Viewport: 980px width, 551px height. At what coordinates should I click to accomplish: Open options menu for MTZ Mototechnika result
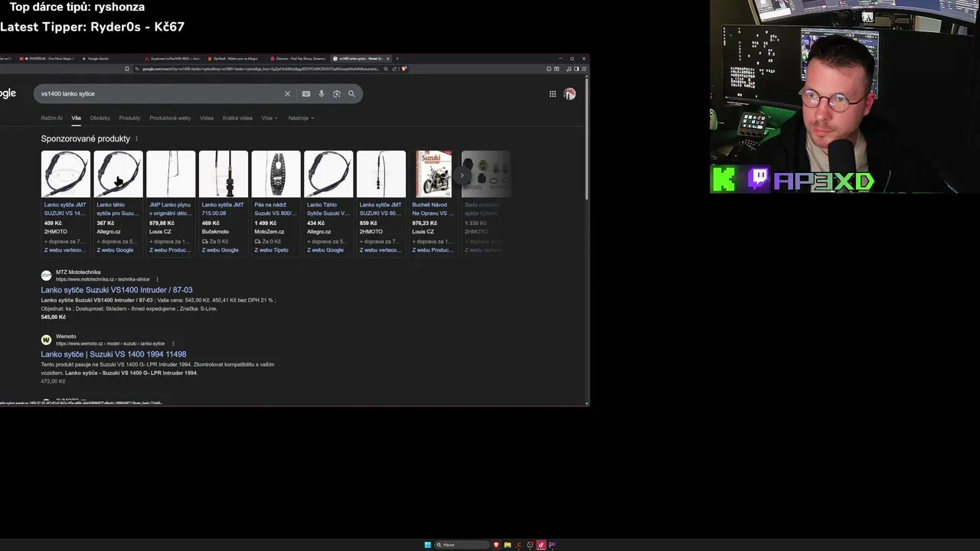[157, 279]
